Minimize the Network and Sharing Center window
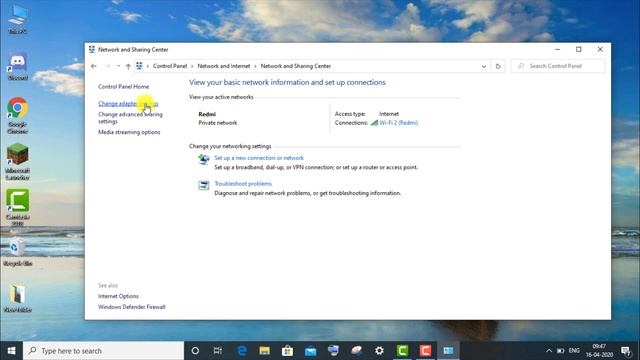640x360 pixels. (x=558, y=49)
